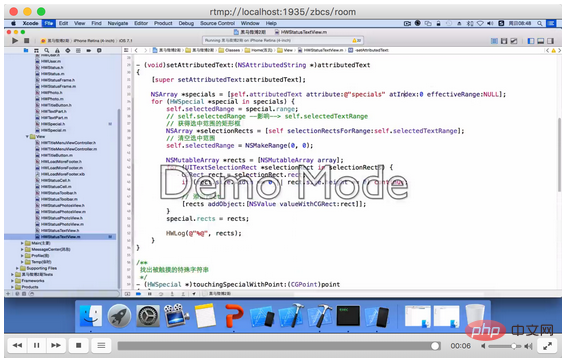Stop the video with the square button
This screenshot has height=363, width=564.
[x=78, y=345]
